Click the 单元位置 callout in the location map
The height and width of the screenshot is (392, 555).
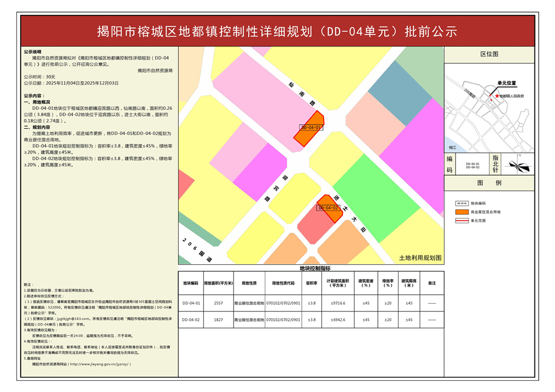pos(506,83)
